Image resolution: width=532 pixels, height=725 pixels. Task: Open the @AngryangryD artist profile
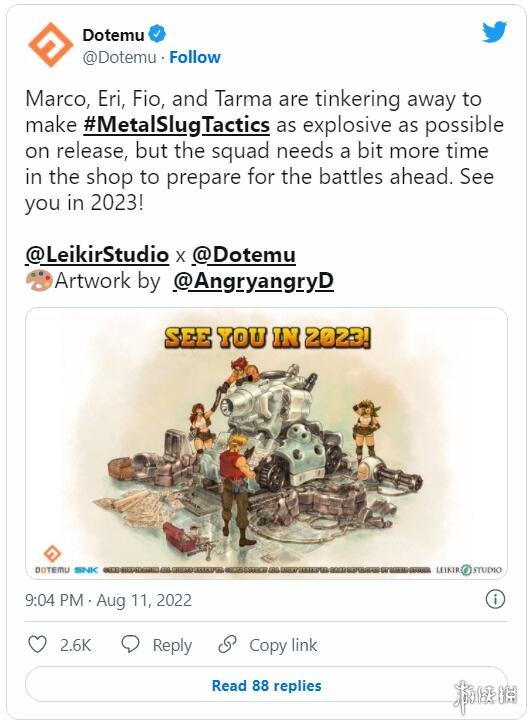[x=253, y=281]
